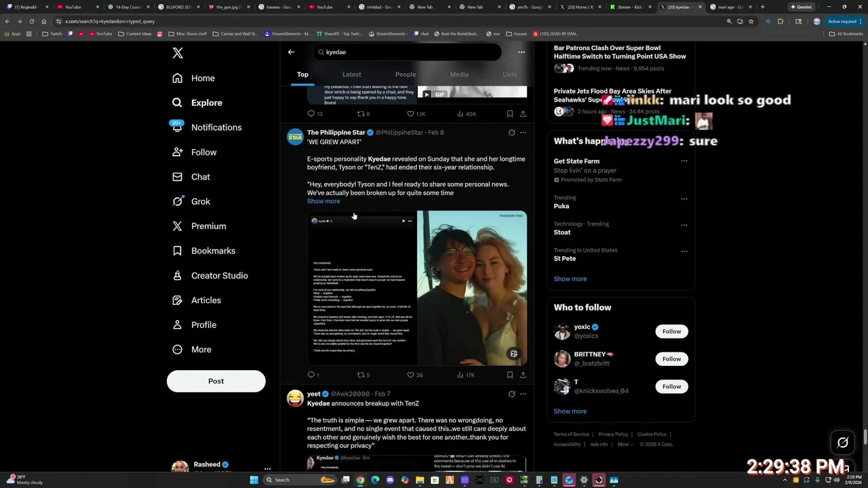Open more options for St Pete trend
This screenshot has width=868, height=488.
[x=684, y=251]
